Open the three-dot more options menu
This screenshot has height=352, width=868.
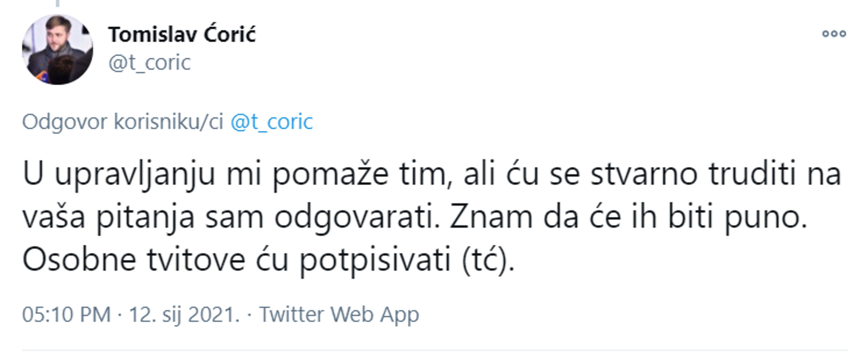pyautogui.click(x=834, y=34)
